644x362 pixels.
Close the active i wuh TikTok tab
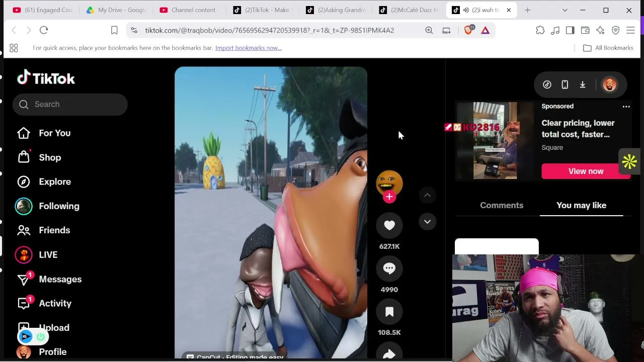509,10
